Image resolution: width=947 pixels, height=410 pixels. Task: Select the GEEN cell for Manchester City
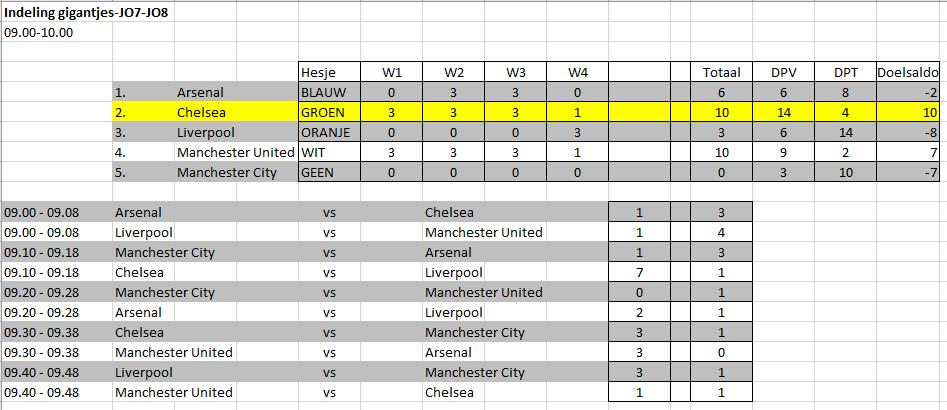coord(319,172)
